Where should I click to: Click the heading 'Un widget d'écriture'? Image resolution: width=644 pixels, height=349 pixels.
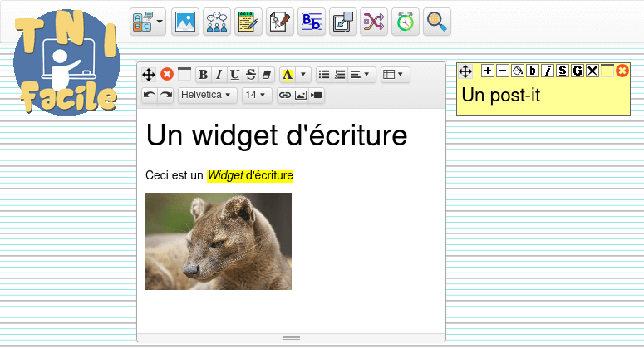point(277,135)
